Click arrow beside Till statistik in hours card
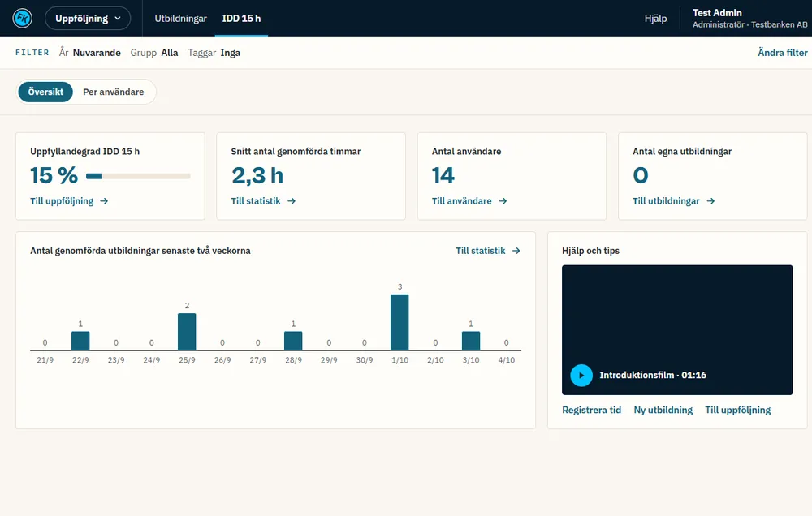This screenshot has height=516, width=812. point(292,201)
